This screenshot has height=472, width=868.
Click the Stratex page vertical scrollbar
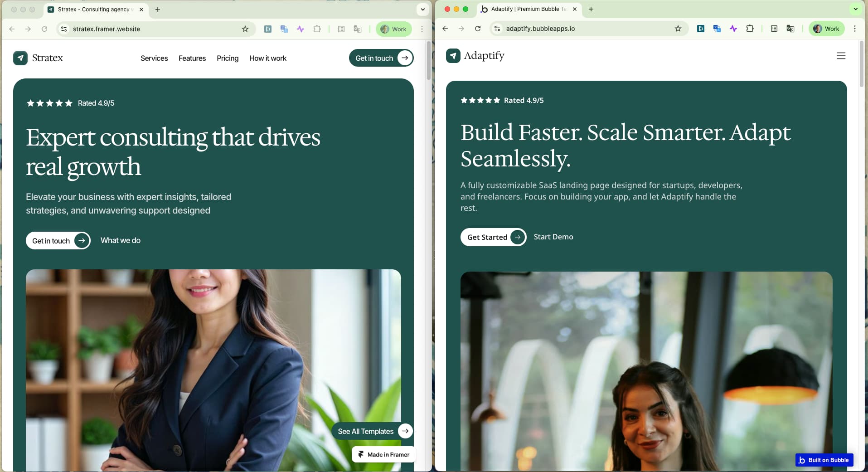pos(429,60)
